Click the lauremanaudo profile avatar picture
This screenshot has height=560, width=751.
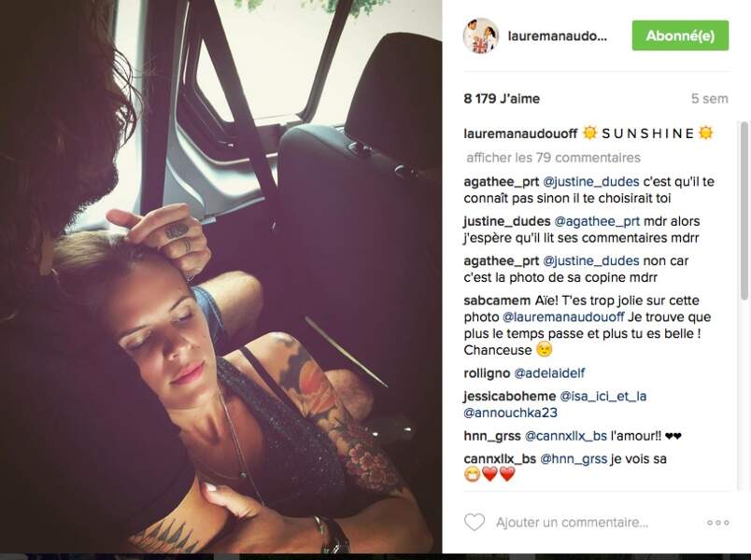[x=481, y=35]
